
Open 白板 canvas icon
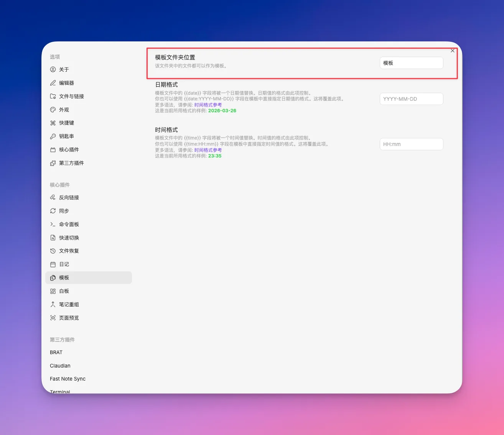pyautogui.click(x=53, y=291)
